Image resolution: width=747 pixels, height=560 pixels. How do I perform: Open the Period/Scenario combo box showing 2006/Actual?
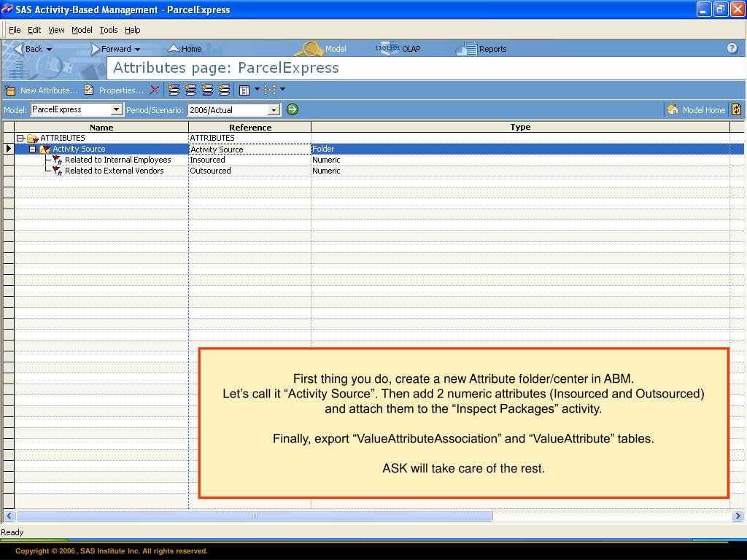click(233, 110)
